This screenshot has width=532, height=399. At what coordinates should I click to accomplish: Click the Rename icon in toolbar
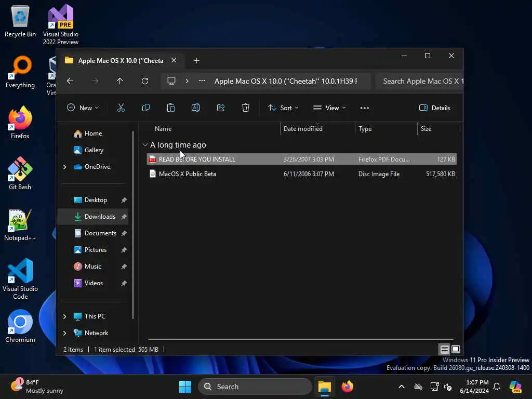point(196,108)
